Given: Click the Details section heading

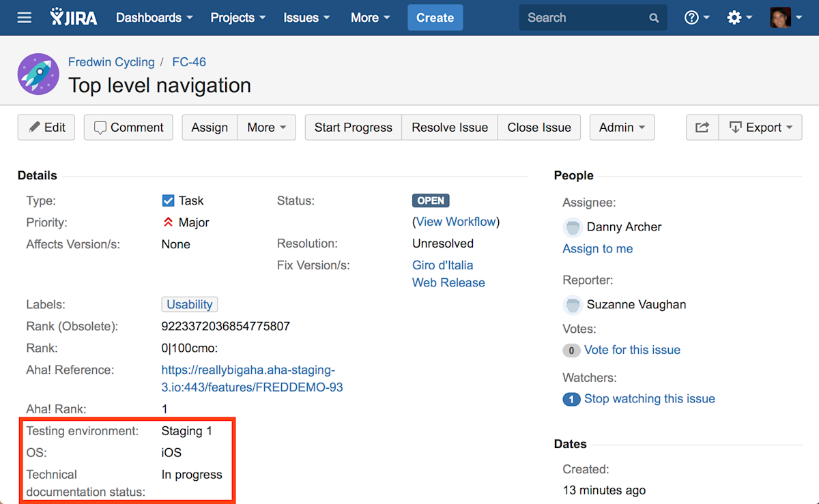Looking at the screenshot, I should coord(38,175).
